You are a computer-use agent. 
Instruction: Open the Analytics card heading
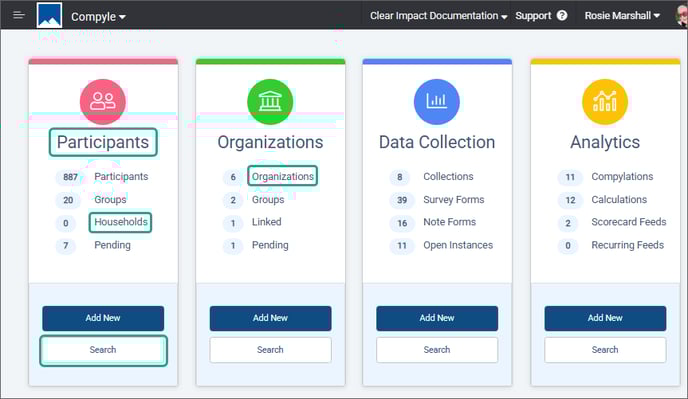(605, 142)
